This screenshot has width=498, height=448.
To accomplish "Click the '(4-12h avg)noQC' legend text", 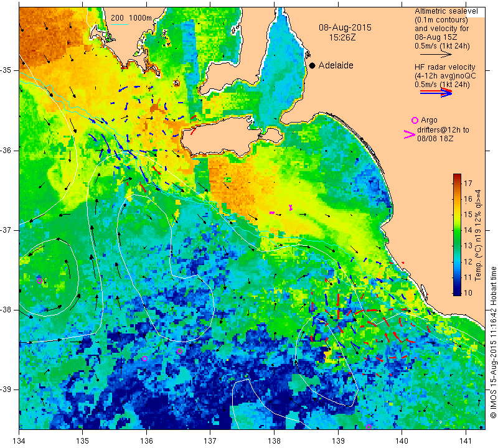I will click(445, 76).
